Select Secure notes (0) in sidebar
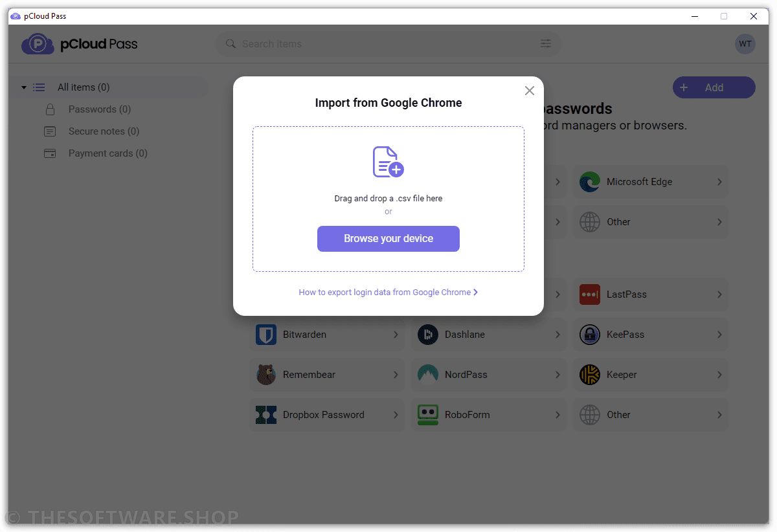777x532 pixels. tap(104, 131)
